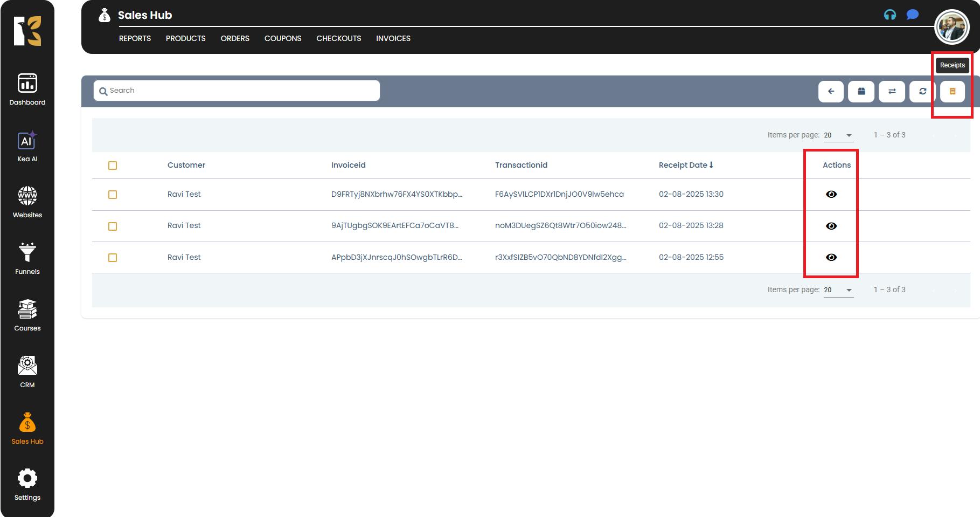
Task: Click the swap arrows toolbar button
Action: pyautogui.click(x=892, y=91)
